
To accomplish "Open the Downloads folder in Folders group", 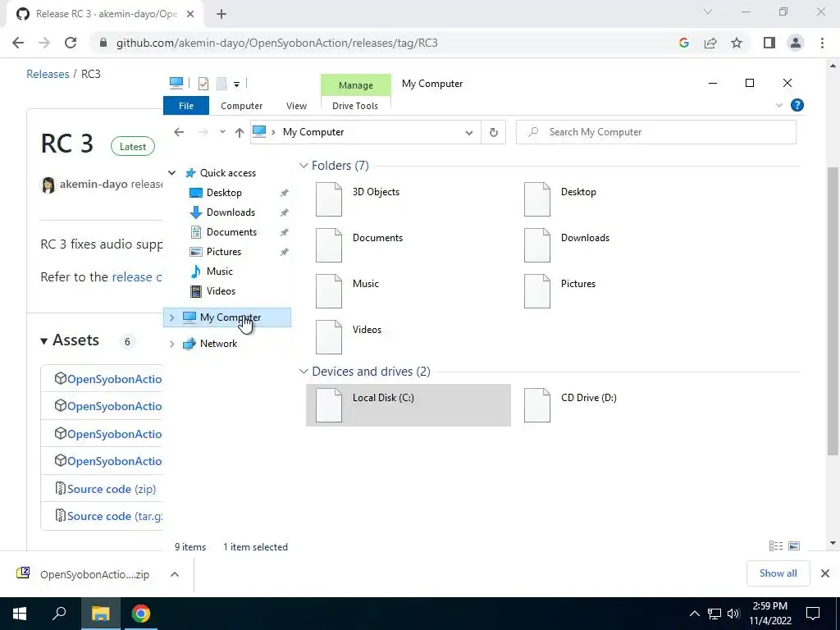I will (x=536, y=245).
